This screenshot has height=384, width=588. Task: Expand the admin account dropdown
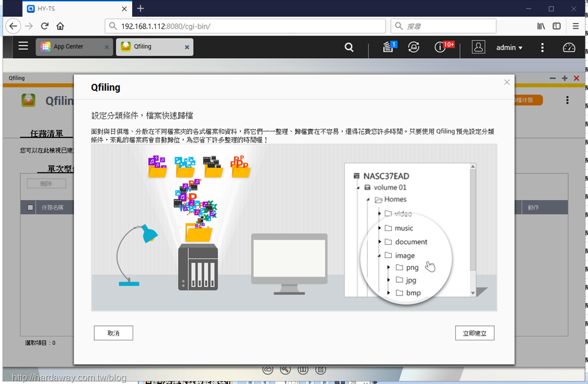pyautogui.click(x=509, y=48)
